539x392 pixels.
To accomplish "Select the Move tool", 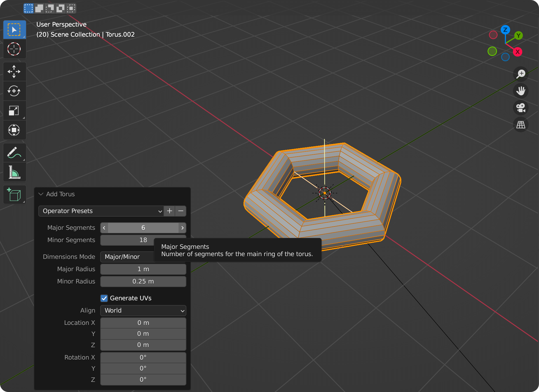I will pos(15,72).
